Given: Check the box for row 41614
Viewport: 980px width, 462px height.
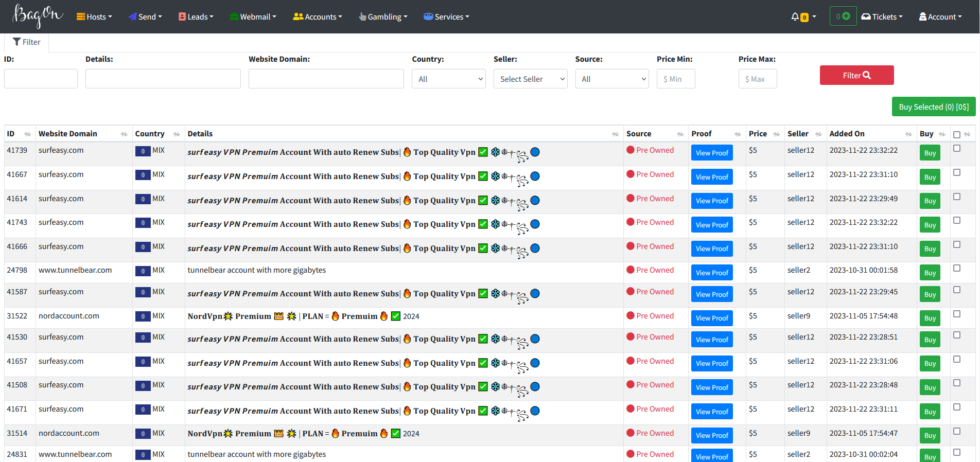Looking at the screenshot, I should tap(957, 197).
